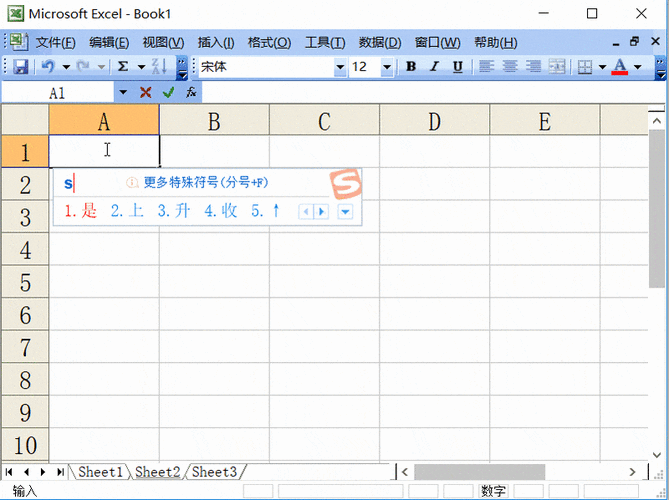Select the Sheet1 tab
Screen dimensions: 669x500
click(x=100, y=472)
